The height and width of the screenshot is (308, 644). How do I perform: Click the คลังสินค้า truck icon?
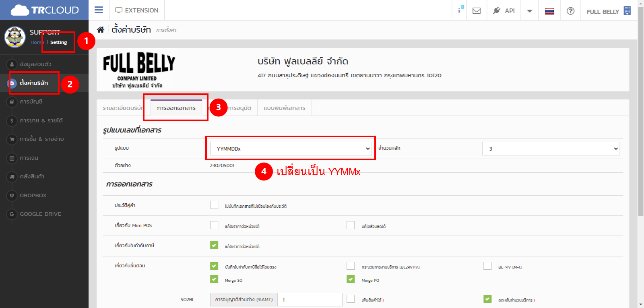point(12,177)
